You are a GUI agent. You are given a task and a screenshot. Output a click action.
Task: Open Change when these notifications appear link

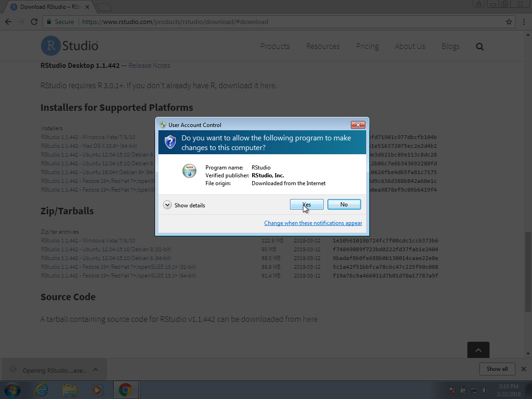(313, 223)
